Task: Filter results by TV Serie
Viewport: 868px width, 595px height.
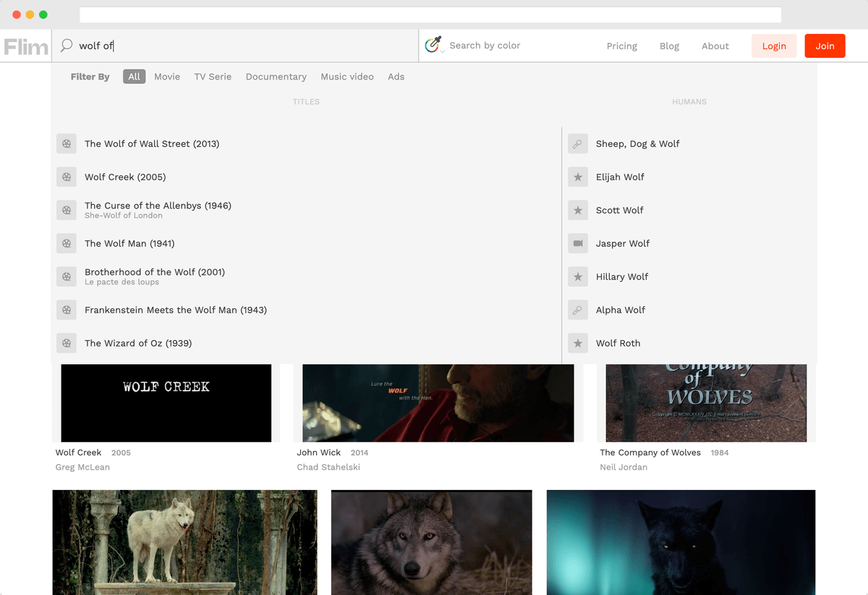Action: coord(213,77)
